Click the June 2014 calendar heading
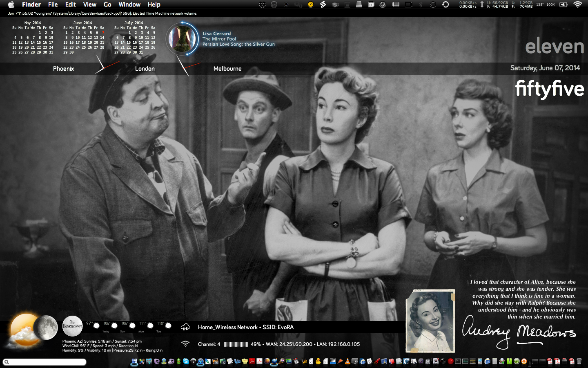Image resolution: width=588 pixels, height=368 pixels. (83, 23)
